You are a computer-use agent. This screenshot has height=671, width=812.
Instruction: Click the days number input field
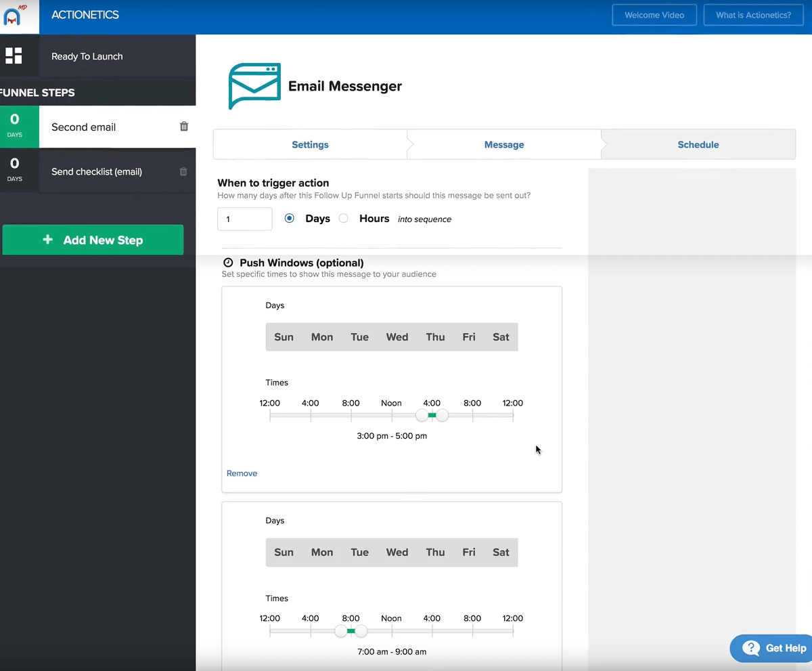[245, 219]
